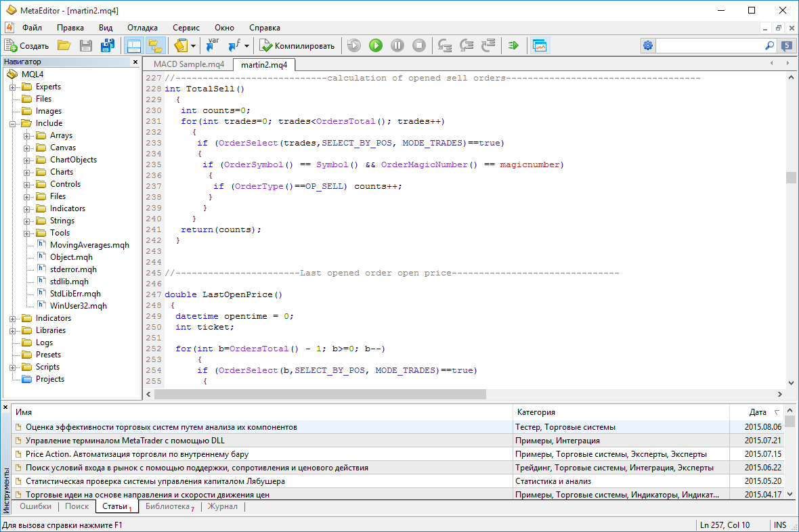Screen dimensions: 799x532
Task: Collapse the Include folder in Navigator
Action: (13, 123)
